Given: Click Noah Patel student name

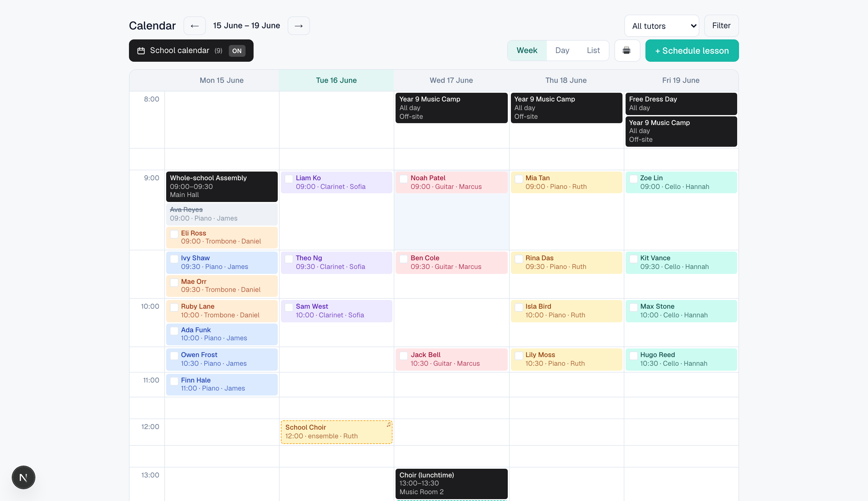Looking at the screenshot, I should [x=428, y=178].
